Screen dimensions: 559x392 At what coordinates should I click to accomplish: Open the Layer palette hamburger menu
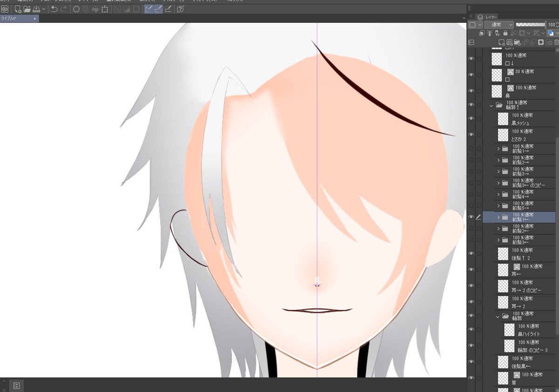(471, 16)
